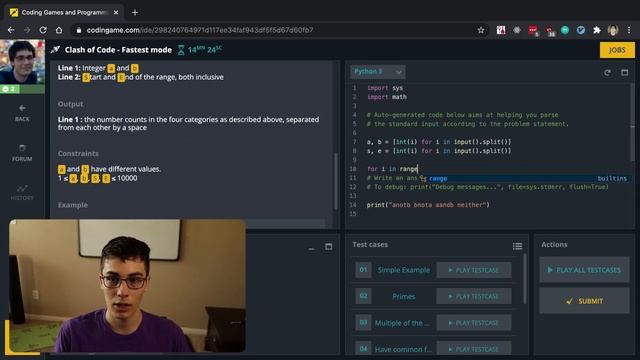Click the print statement on line 14

[x=428, y=205]
